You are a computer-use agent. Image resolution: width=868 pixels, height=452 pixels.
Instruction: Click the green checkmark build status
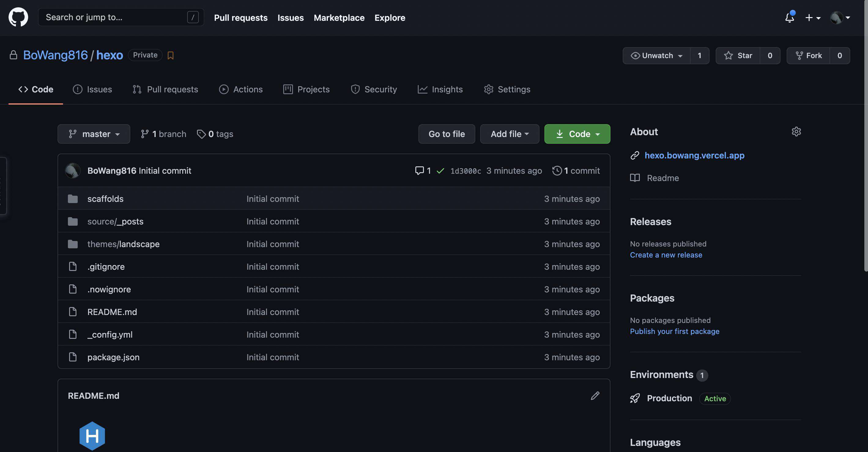(440, 171)
